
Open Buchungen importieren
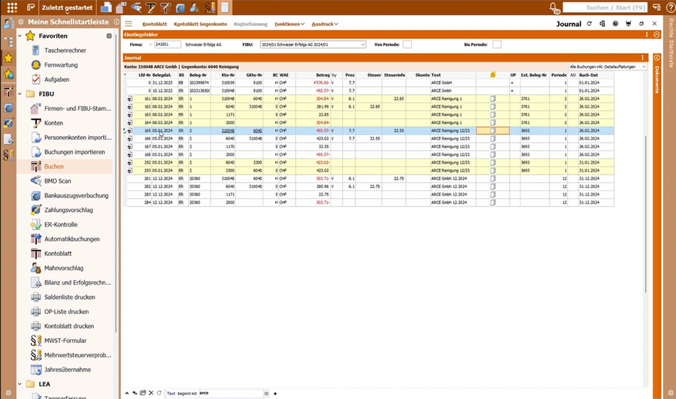74,152
